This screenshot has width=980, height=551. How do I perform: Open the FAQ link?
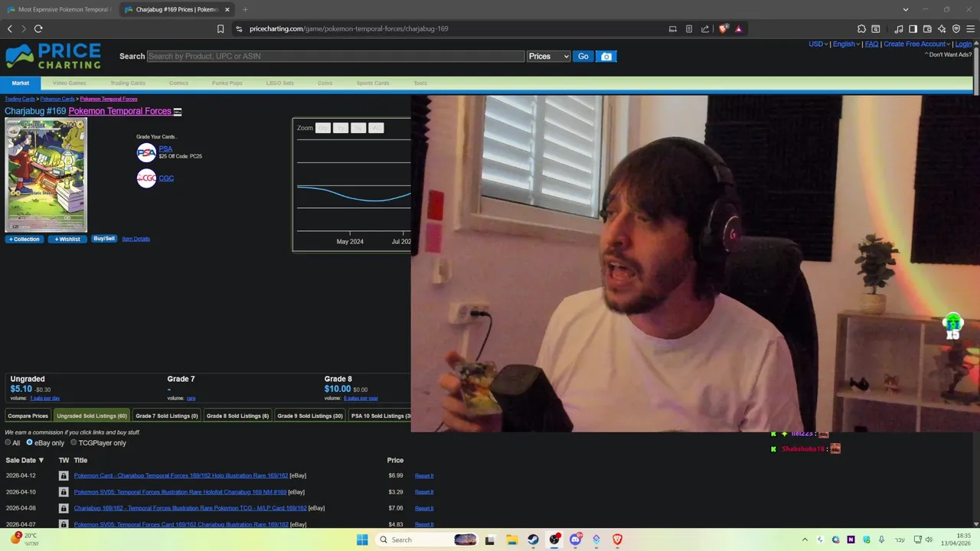871,44
